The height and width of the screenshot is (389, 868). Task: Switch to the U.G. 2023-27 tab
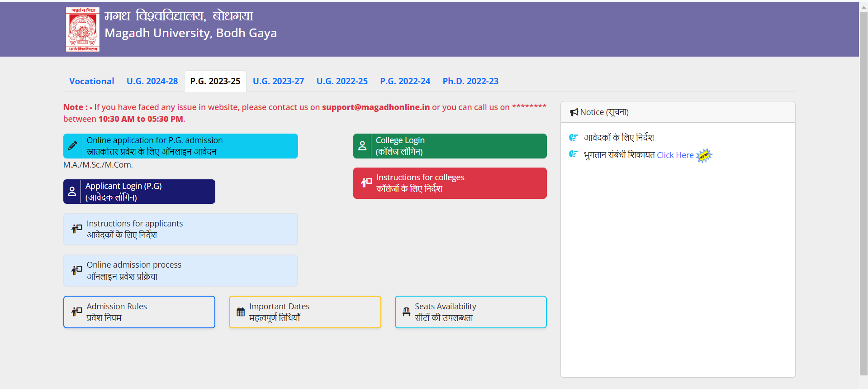(x=279, y=81)
